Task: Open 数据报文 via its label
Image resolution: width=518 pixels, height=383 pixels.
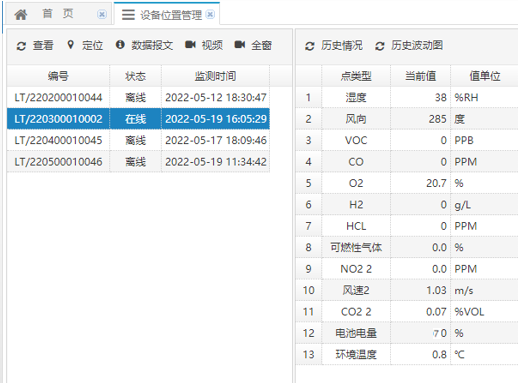Action: 152,45
